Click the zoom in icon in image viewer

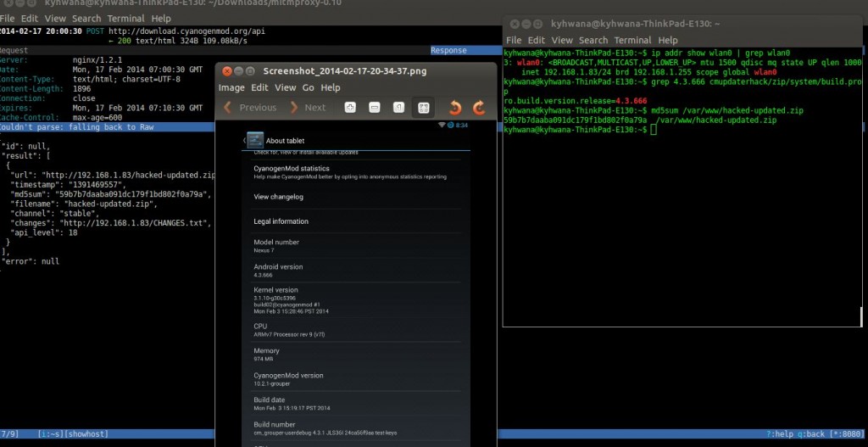pyautogui.click(x=350, y=108)
